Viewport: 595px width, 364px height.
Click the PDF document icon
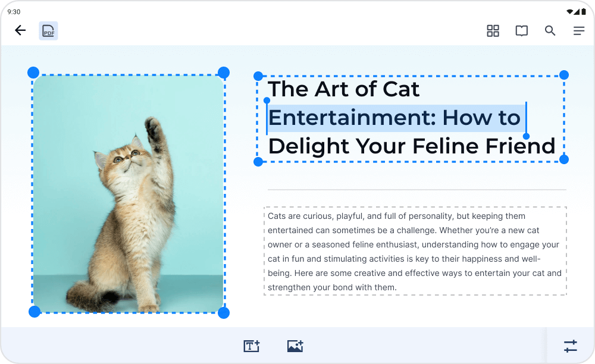point(48,31)
